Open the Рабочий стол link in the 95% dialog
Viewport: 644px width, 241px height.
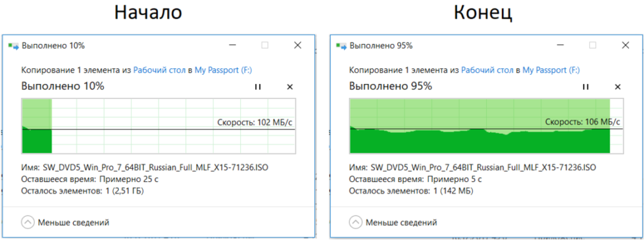point(487,70)
